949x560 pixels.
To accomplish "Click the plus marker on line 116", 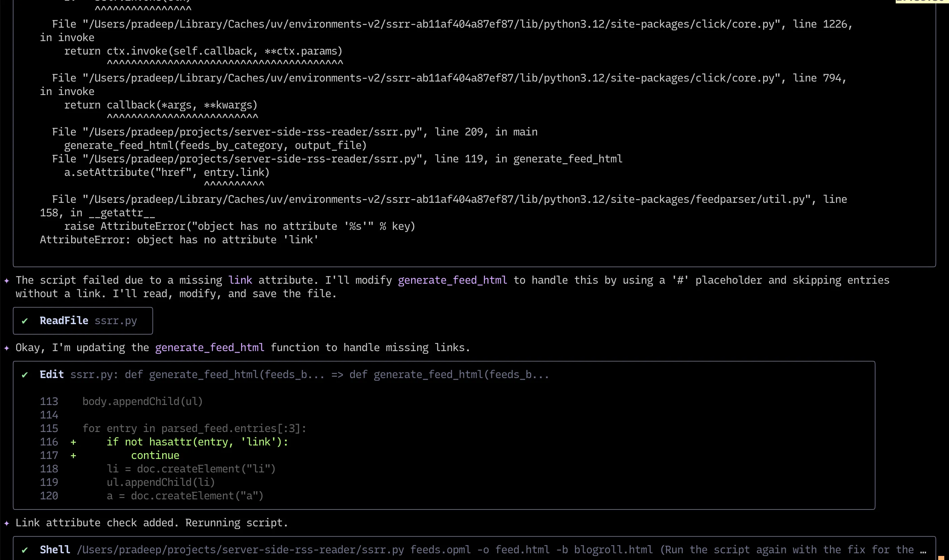I will point(73,442).
